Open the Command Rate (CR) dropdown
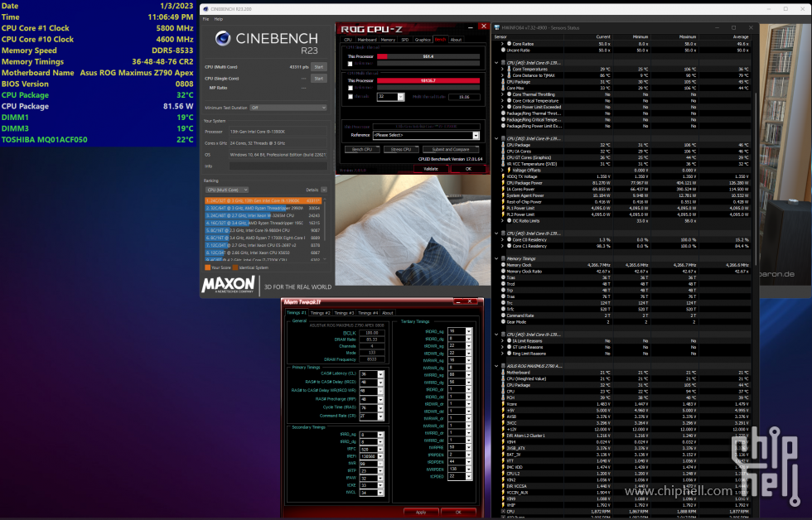This screenshot has height=520, width=812. tap(380, 416)
